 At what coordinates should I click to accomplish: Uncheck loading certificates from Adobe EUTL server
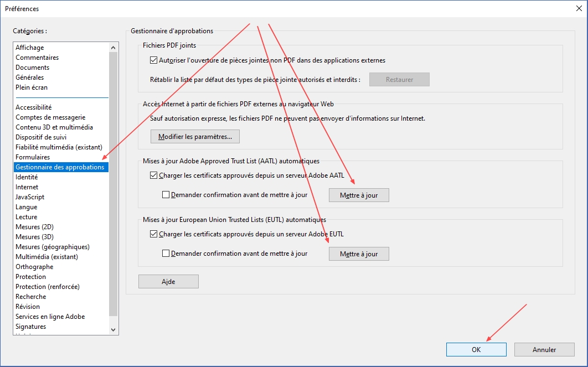coord(154,234)
